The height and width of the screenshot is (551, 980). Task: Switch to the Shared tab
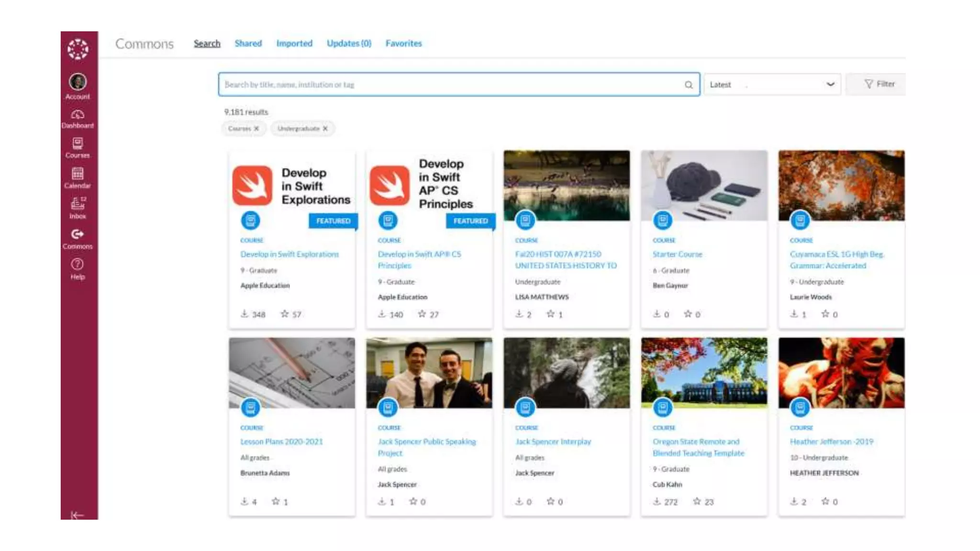pyautogui.click(x=248, y=44)
